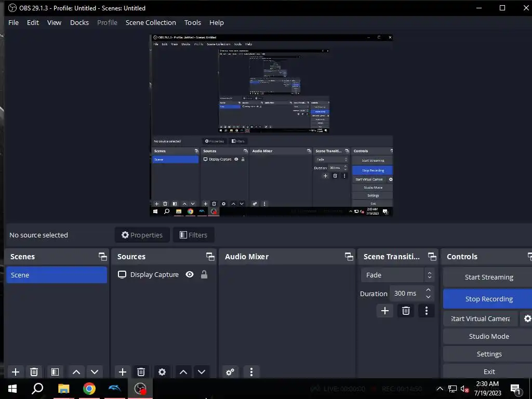Open transition properties three-dot menu
Image resolution: width=532 pixels, height=399 pixels.
click(x=427, y=311)
